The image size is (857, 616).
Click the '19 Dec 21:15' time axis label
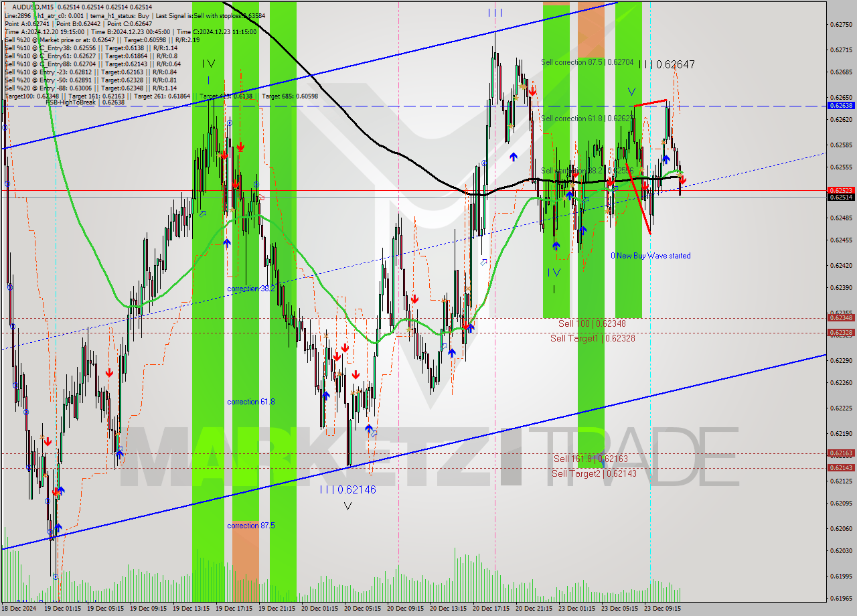tap(277, 609)
